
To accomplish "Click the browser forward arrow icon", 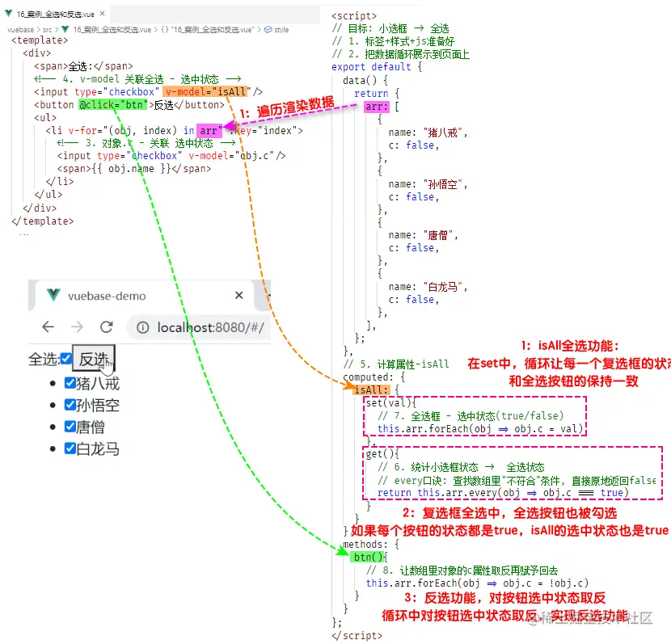I will (x=77, y=327).
